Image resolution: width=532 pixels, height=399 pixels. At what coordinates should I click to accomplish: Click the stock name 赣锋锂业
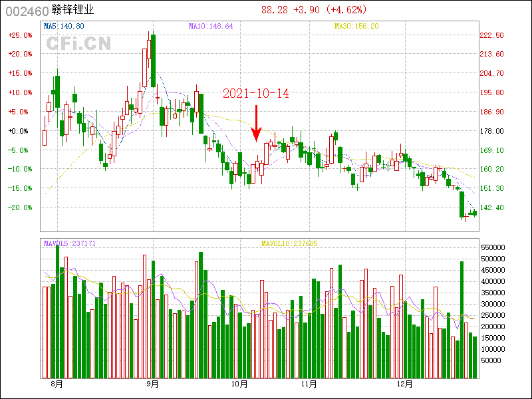click(x=73, y=10)
